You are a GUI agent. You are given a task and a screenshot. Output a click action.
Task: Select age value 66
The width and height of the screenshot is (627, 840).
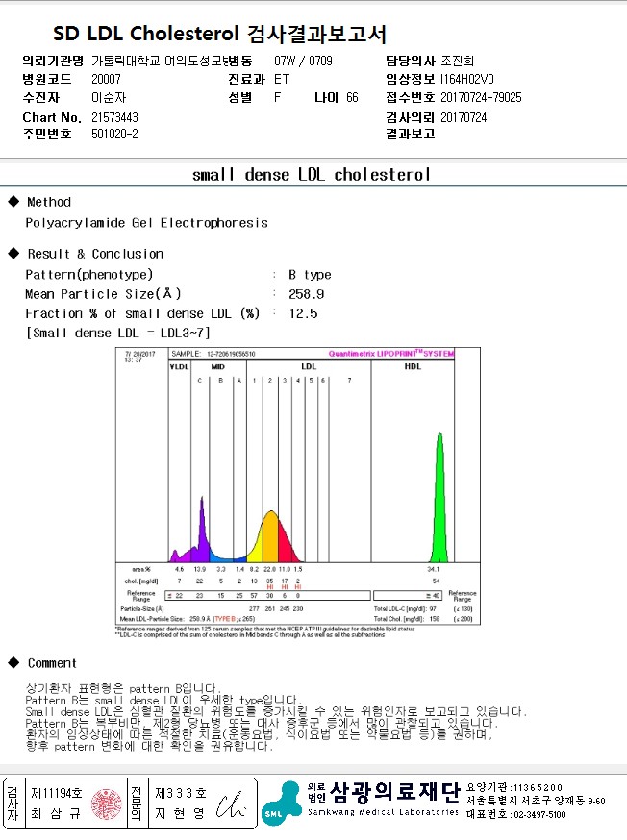coord(352,97)
